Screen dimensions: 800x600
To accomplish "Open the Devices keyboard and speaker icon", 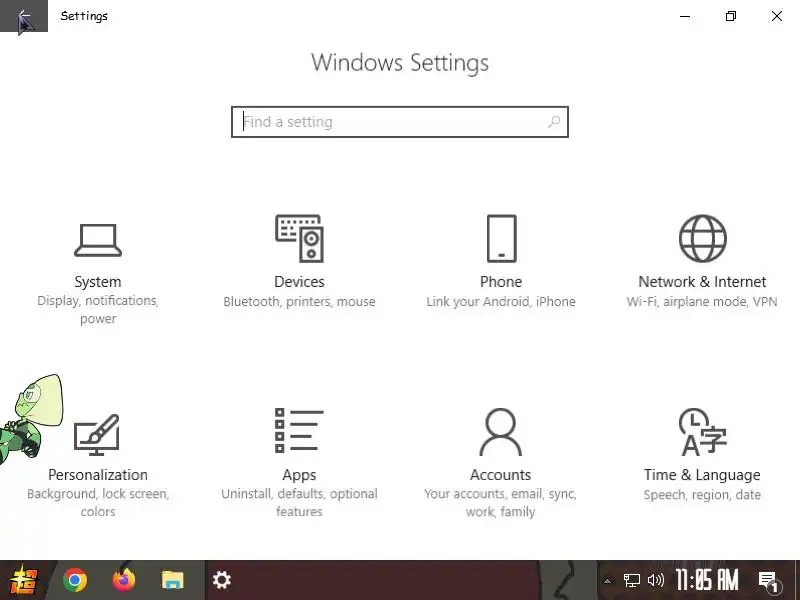I will pyautogui.click(x=299, y=238).
